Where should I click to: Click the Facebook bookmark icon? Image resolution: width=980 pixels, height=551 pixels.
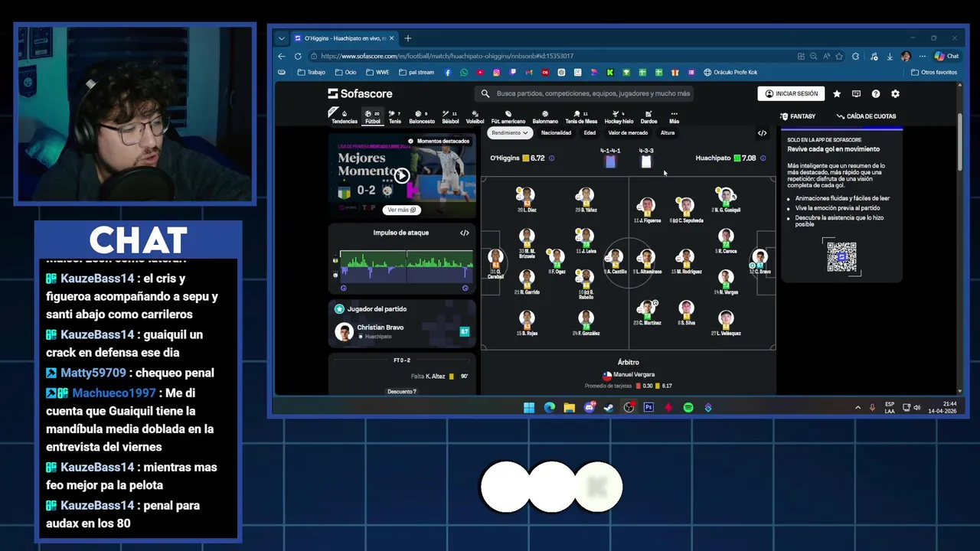click(448, 73)
